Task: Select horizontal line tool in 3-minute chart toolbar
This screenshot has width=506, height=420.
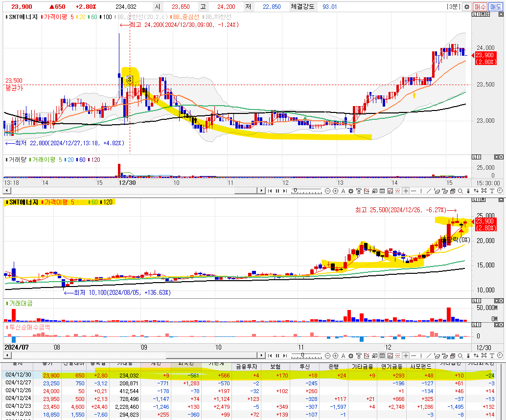Action: tap(414, 191)
